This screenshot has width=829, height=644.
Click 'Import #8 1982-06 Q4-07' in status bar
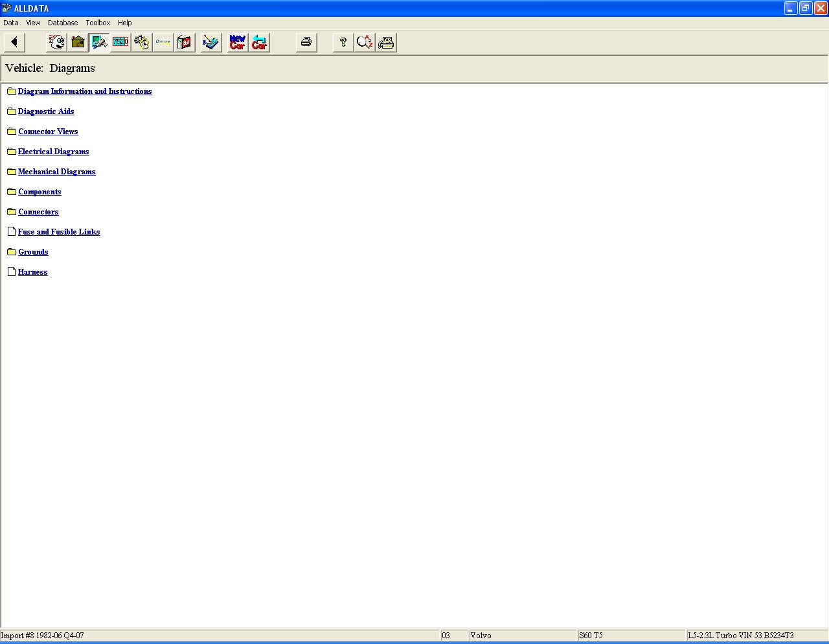tap(43, 636)
